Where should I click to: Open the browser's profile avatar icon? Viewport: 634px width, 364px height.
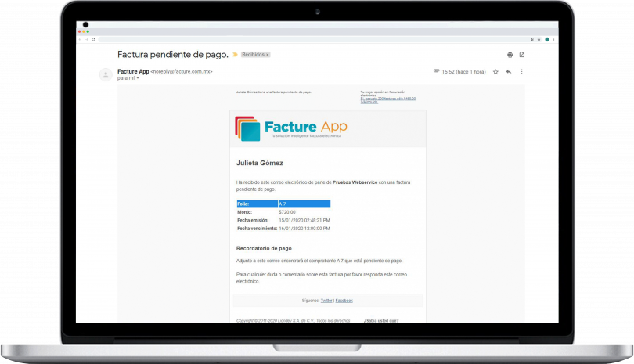[x=546, y=39]
